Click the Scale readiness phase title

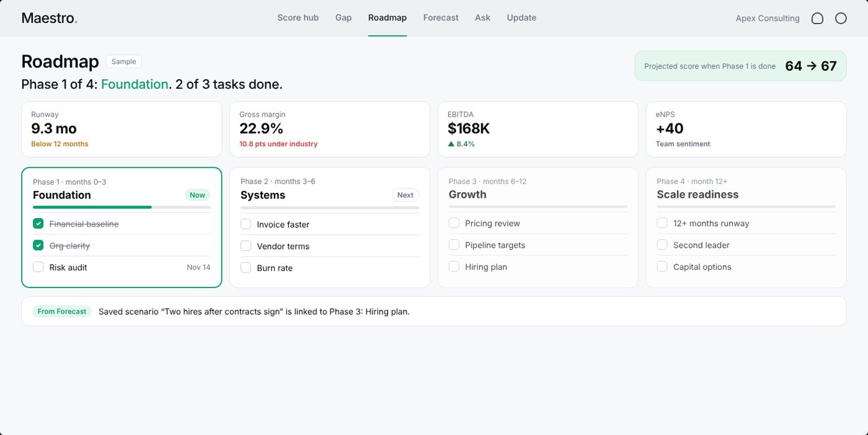[697, 194]
